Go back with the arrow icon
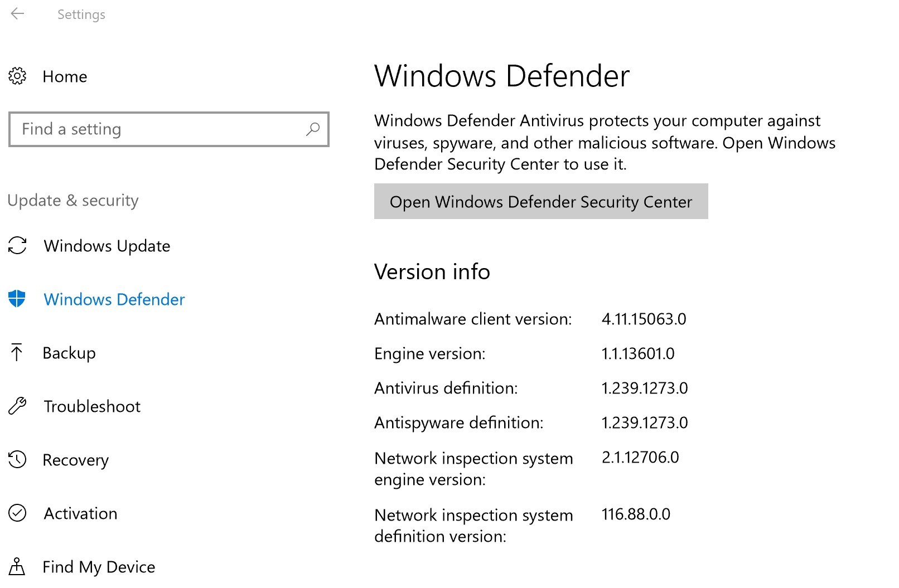Image resolution: width=899 pixels, height=588 pixels. tap(18, 14)
